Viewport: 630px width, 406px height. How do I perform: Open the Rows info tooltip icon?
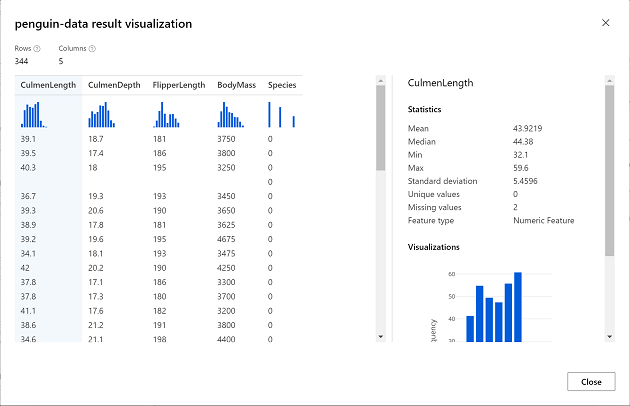point(37,49)
